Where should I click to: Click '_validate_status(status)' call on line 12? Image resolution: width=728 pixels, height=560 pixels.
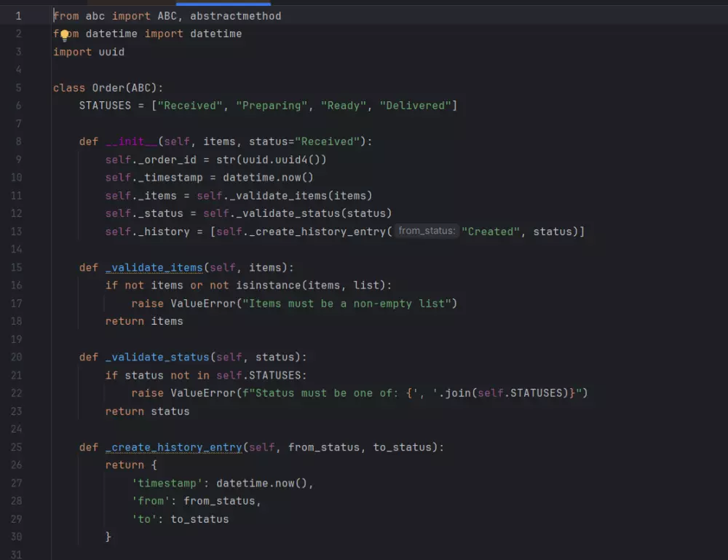click(x=314, y=213)
